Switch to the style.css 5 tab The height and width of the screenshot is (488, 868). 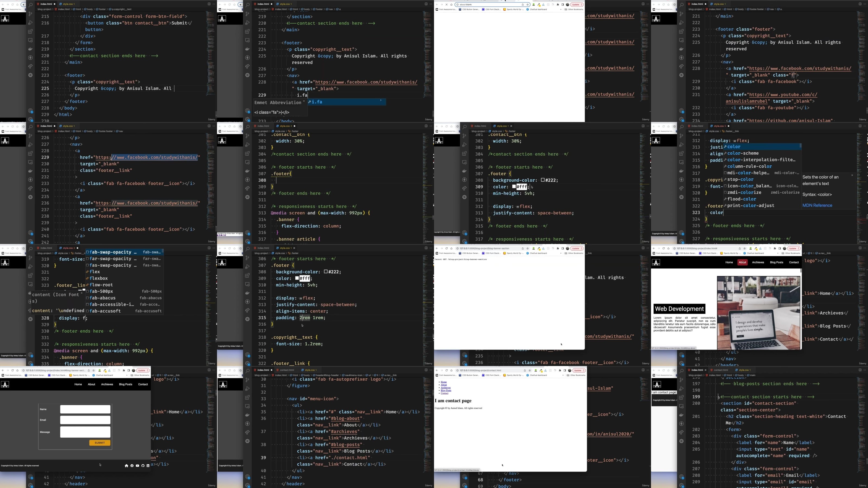click(719, 126)
